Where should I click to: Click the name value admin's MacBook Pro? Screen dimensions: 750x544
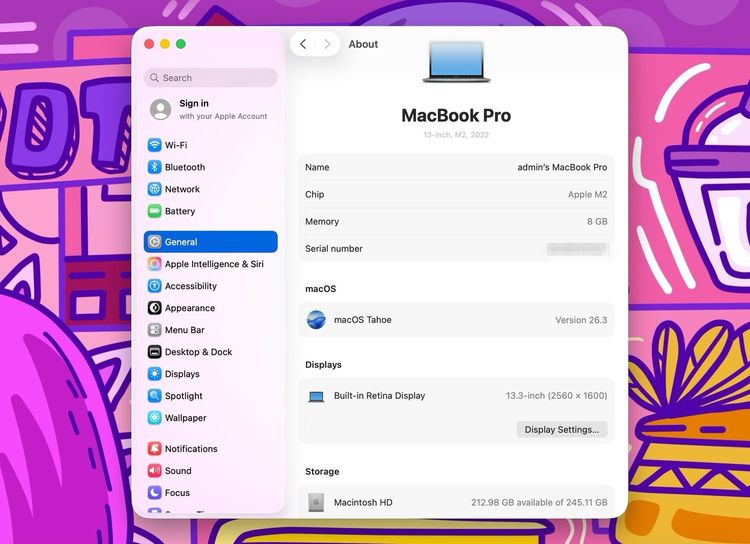coord(562,167)
